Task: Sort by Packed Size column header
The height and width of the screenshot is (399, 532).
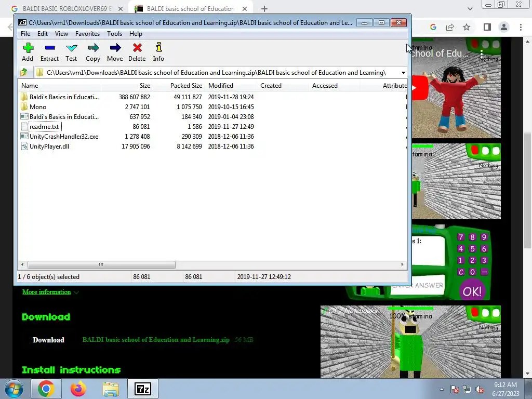Action: (x=179, y=86)
